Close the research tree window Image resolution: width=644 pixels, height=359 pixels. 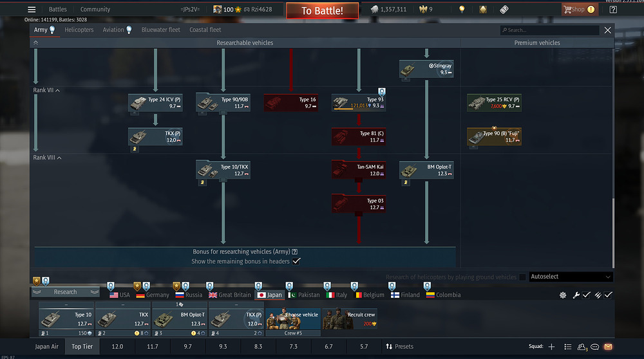(x=607, y=30)
